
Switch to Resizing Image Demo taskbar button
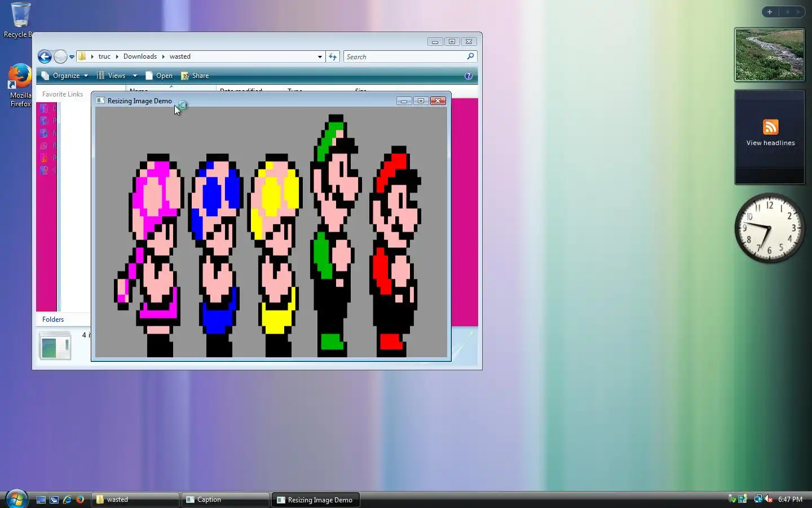[x=316, y=500]
